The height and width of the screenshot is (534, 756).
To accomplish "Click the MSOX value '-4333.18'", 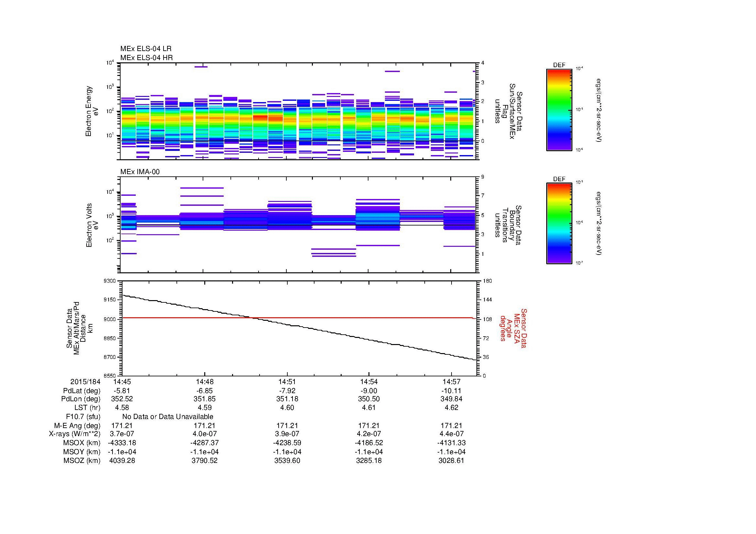I will (122, 443).
